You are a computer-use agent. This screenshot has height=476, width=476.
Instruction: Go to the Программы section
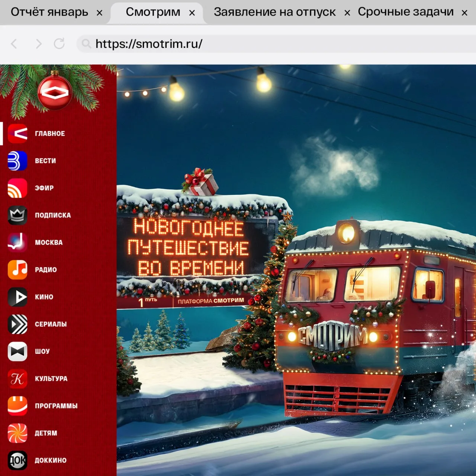[56, 406]
